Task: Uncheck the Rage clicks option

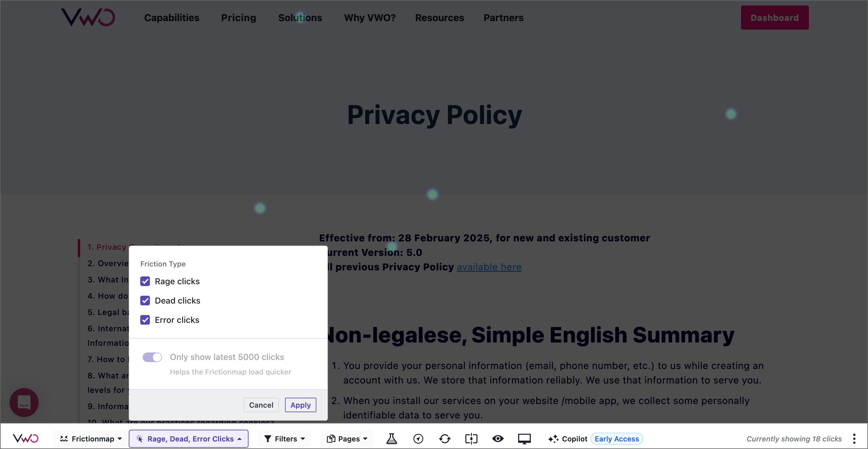Action: point(145,281)
